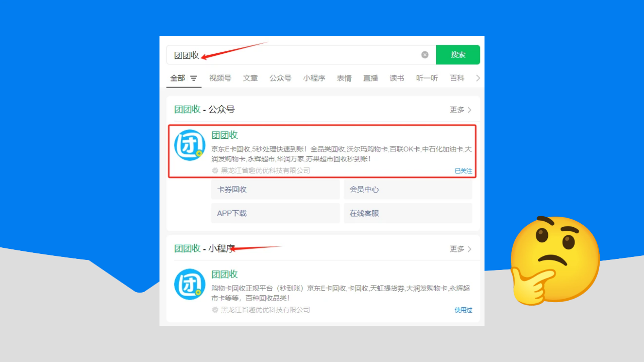The image size is (644, 362).
Task: Click the verified badge in the 公众号 result
Action: tap(215, 170)
